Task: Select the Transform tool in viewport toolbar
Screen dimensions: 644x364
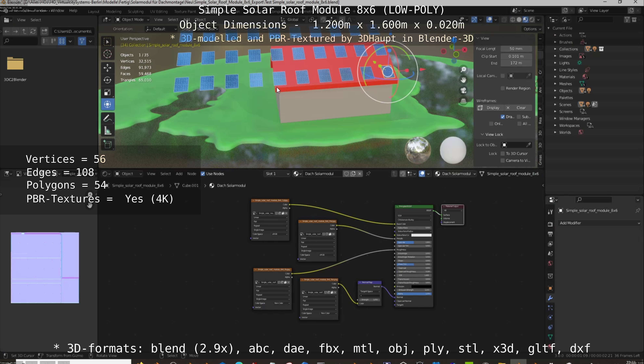Action: coord(108,105)
